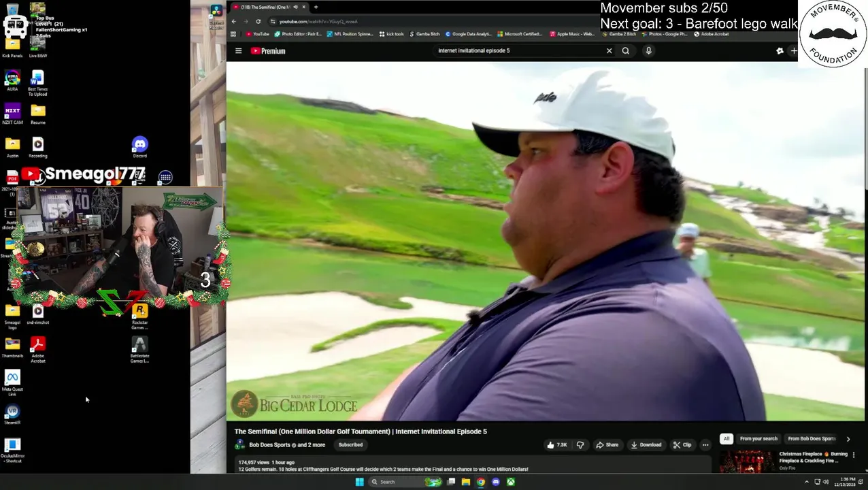Start voice search with microphone icon
The width and height of the screenshot is (868, 490).
648,50
